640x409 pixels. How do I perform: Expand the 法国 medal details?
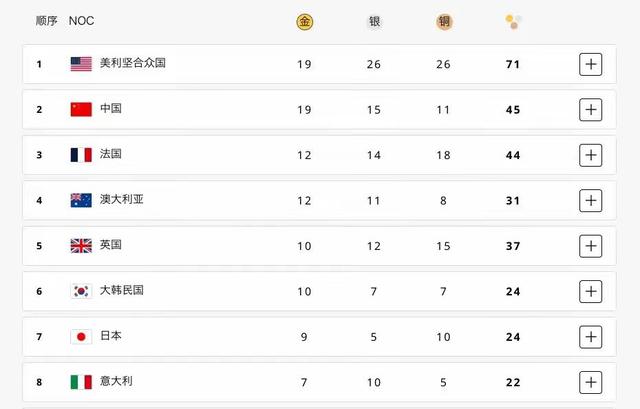pos(591,155)
